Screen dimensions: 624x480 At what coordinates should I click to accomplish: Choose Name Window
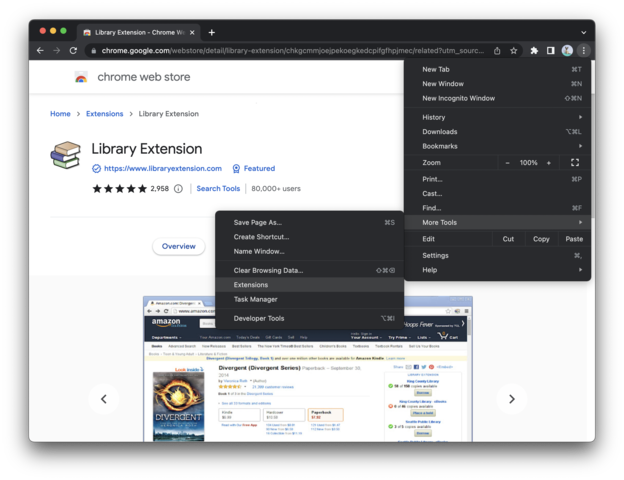pyautogui.click(x=310, y=252)
